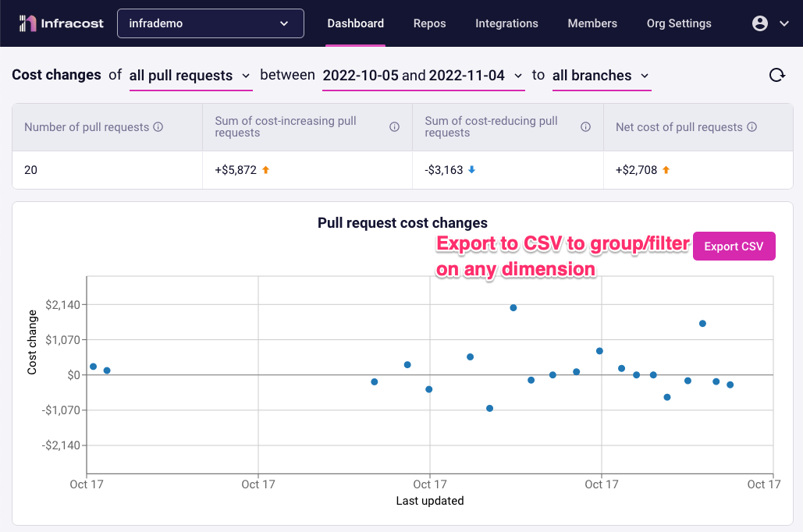Click the Export CSV button
Viewport: 803px width, 532px height.
(734, 246)
